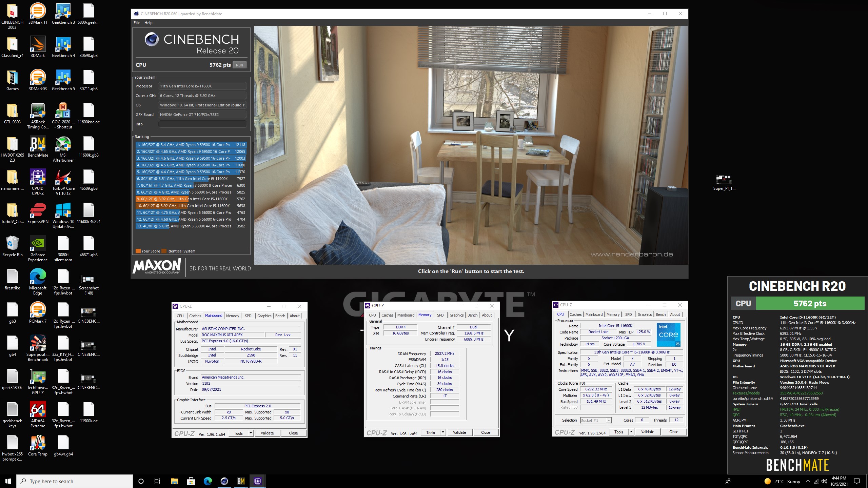
Task: Open the CPUID CPU-Z desktop icon
Action: tap(38, 182)
